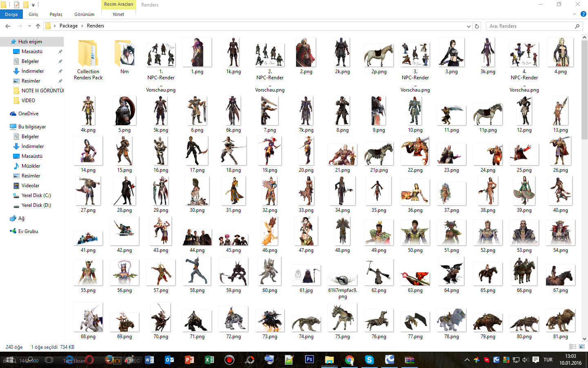
Task: Open the Görünüm ribbon tab
Action: [85, 14]
